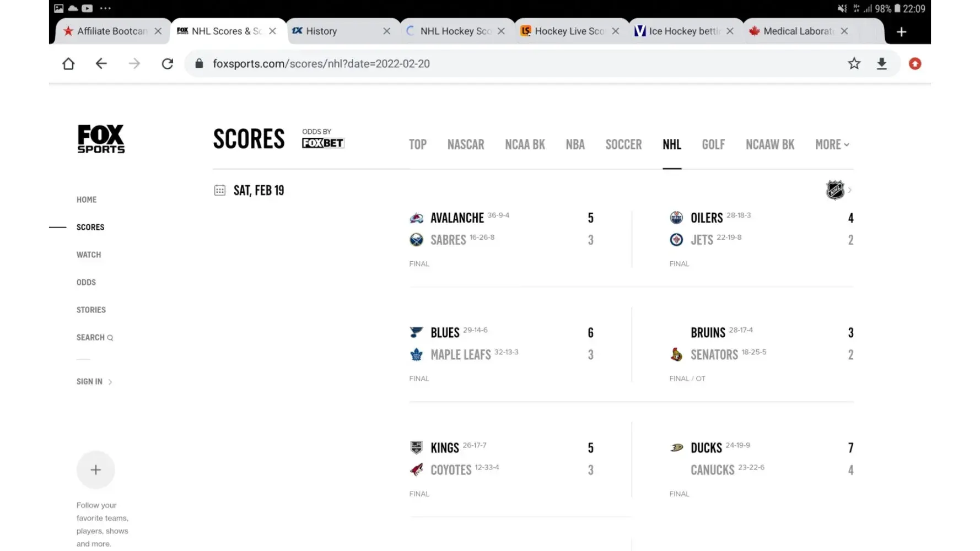Open WATCH in sidebar
980x551 pixels.
(x=89, y=255)
